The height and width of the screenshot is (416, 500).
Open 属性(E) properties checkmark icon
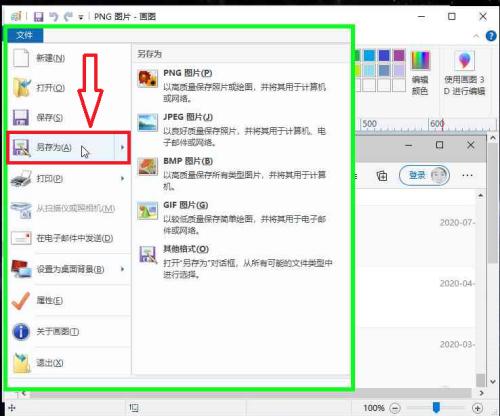point(21,300)
